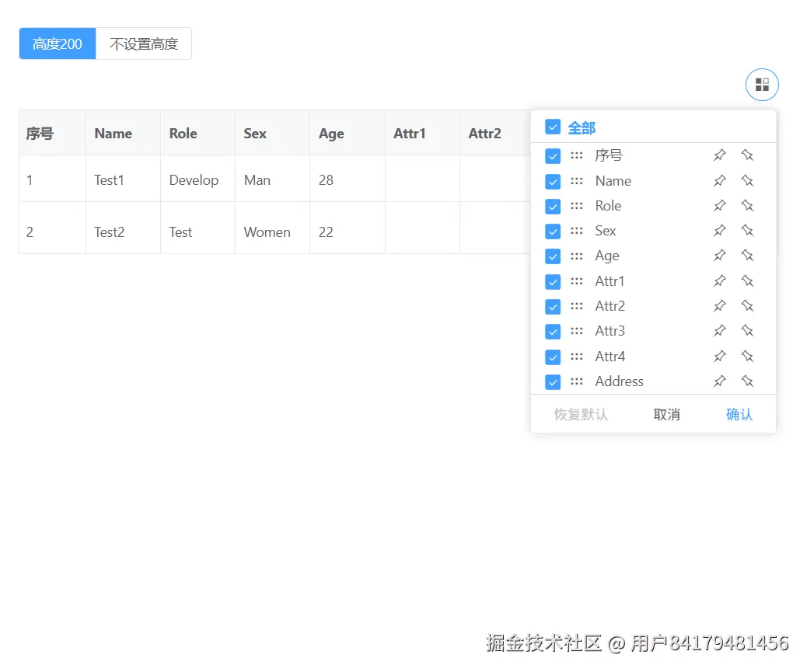This screenshot has width=807, height=672.
Task: Click the 恢复默认 restore defaults button
Action: (x=581, y=414)
